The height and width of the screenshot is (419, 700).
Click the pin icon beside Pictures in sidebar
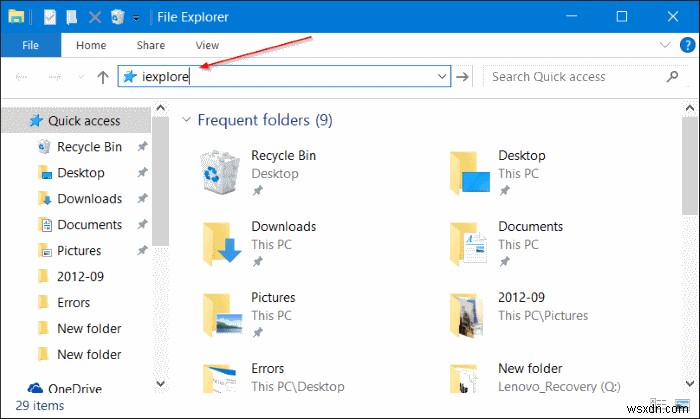(142, 250)
